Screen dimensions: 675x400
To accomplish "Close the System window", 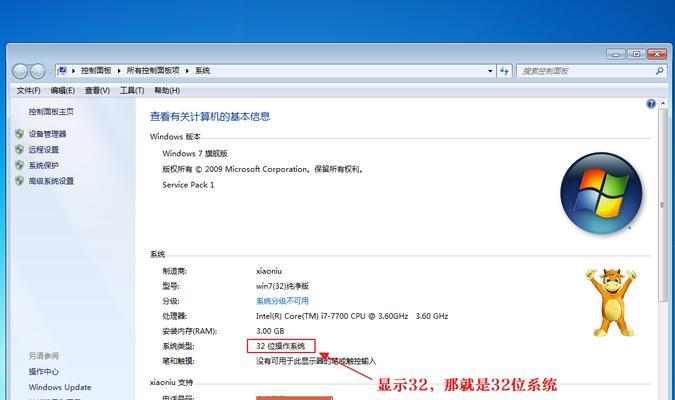I will tap(657, 54).
